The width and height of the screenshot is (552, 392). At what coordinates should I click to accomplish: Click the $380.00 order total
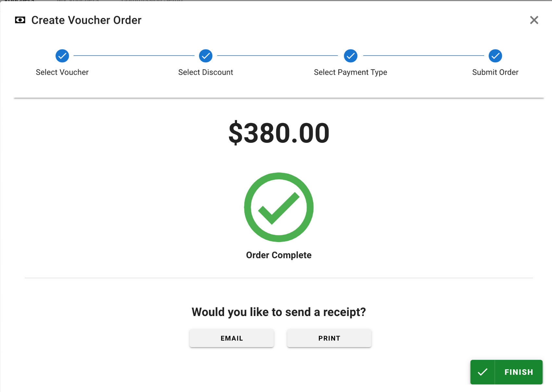[279, 133]
